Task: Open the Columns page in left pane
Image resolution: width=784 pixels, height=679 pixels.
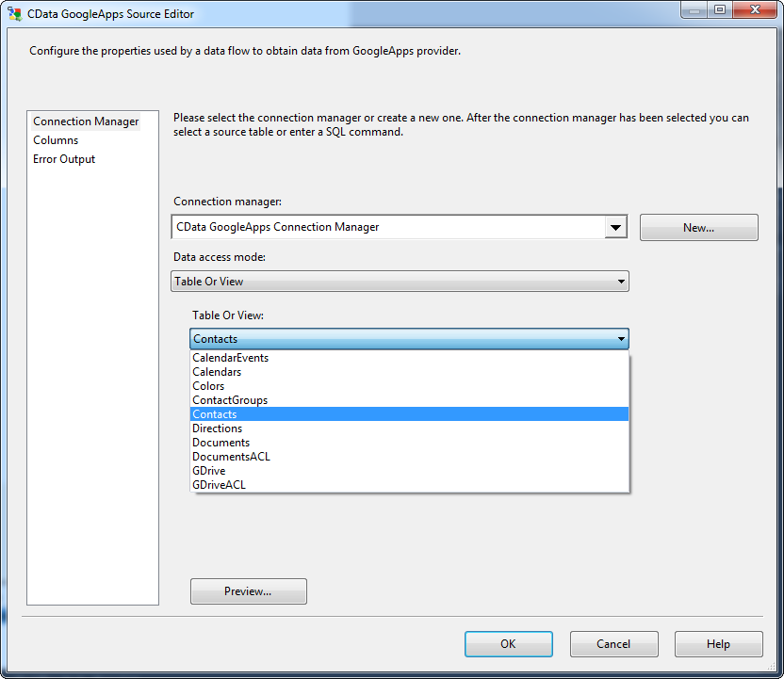Action: pyautogui.click(x=56, y=140)
